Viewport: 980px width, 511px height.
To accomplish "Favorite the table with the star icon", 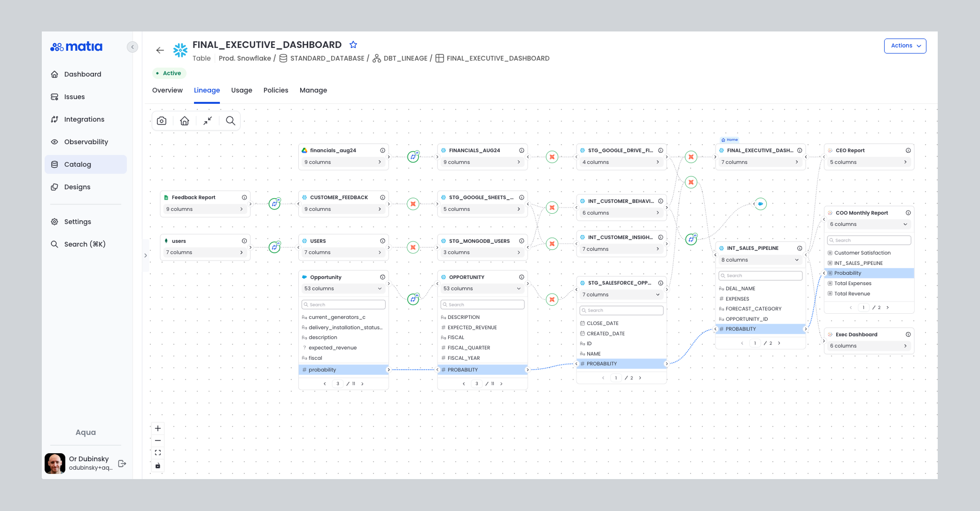I will point(353,45).
